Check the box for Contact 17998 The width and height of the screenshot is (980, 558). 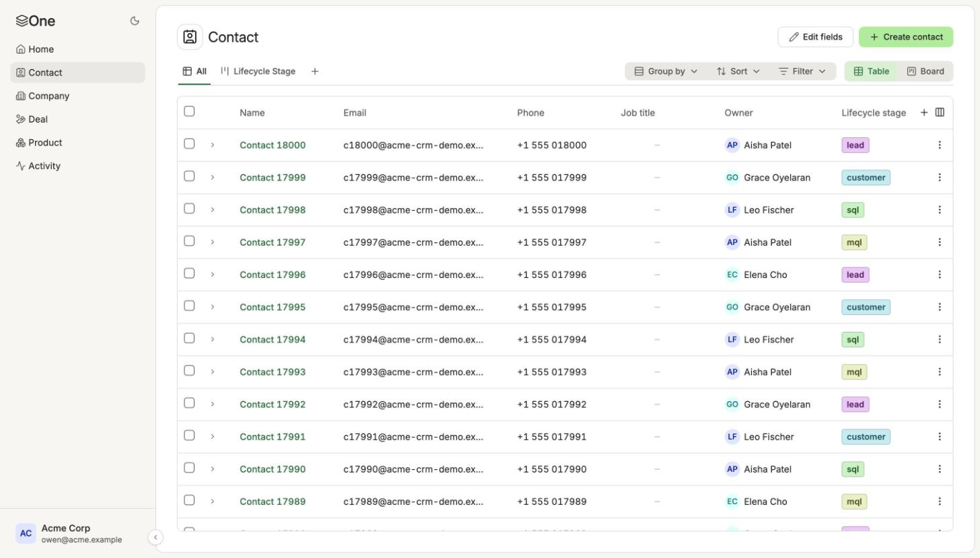[x=189, y=209]
